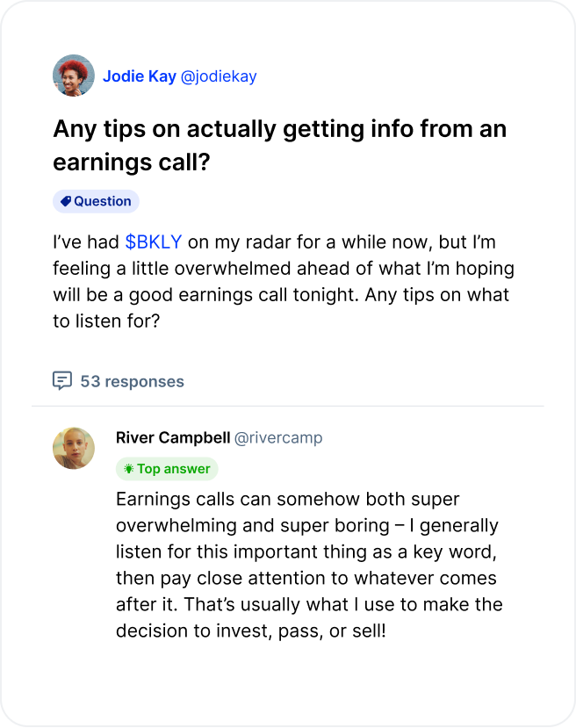Open the 53 responses link
Screen dimensions: 576x728
pos(132,381)
